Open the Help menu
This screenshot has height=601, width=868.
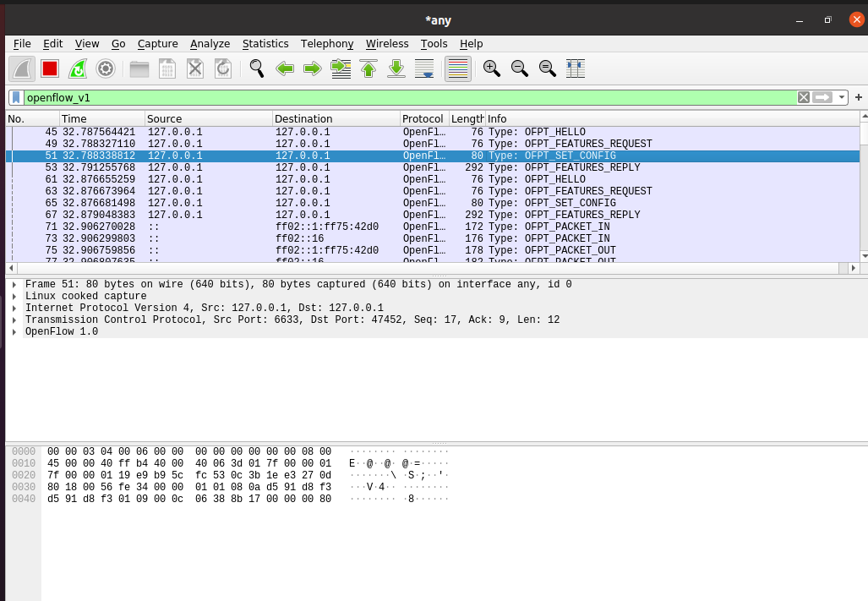[471, 44]
